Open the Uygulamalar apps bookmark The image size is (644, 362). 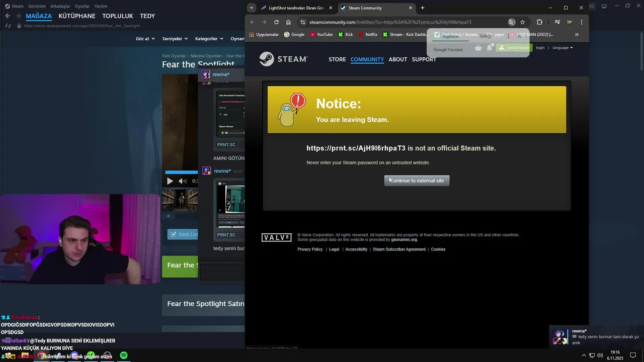pyautogui.click(x=264, y=35)
